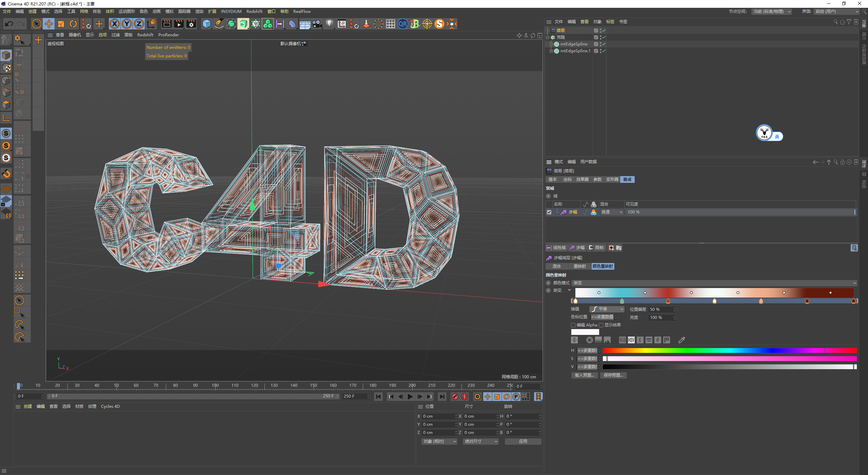This screenshot has width=868, height=475.
Task: Switch to the 参数 tab
Action: coord(597,179)
